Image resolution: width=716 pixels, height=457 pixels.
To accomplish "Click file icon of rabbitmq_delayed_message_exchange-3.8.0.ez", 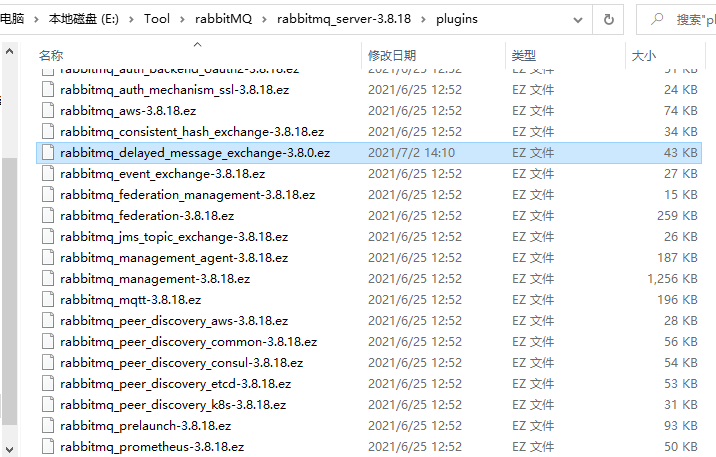I will [48, 152].
